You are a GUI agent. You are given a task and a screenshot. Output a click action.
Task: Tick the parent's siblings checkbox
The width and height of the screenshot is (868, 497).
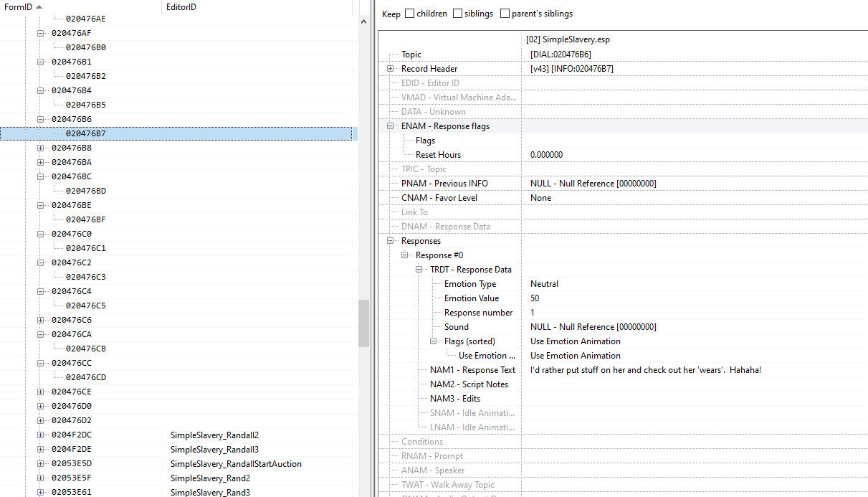pyautogui.click(x=505, y=14)
